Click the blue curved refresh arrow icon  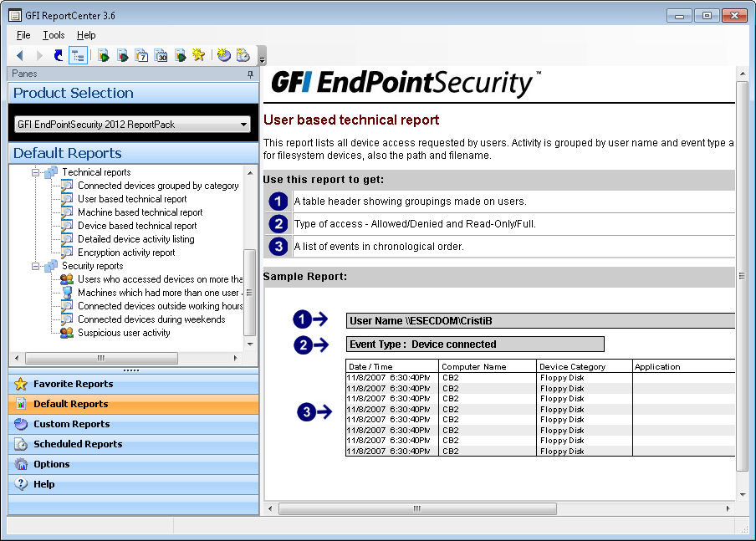58,55
